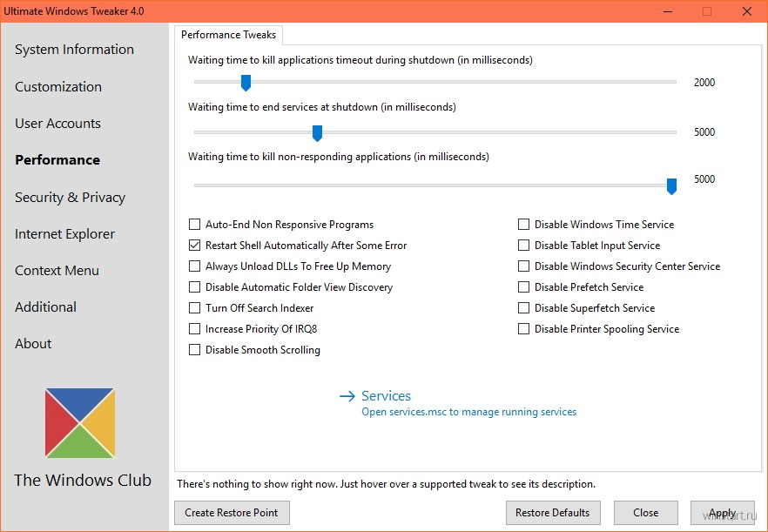This screenshot has height=532, width=768.
Task: Open Security & Privacy section
Action: pyautogui.click(x=70, y=198)
